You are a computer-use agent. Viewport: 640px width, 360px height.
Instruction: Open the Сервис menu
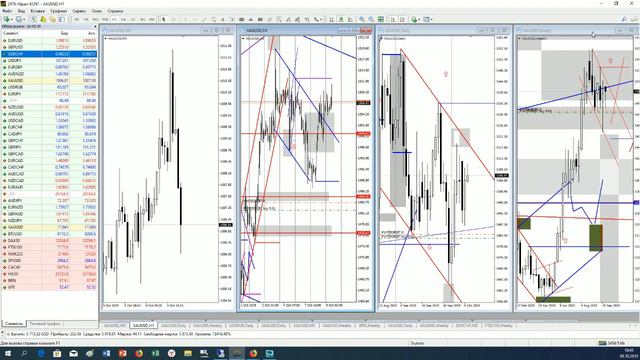click(79, 11)
